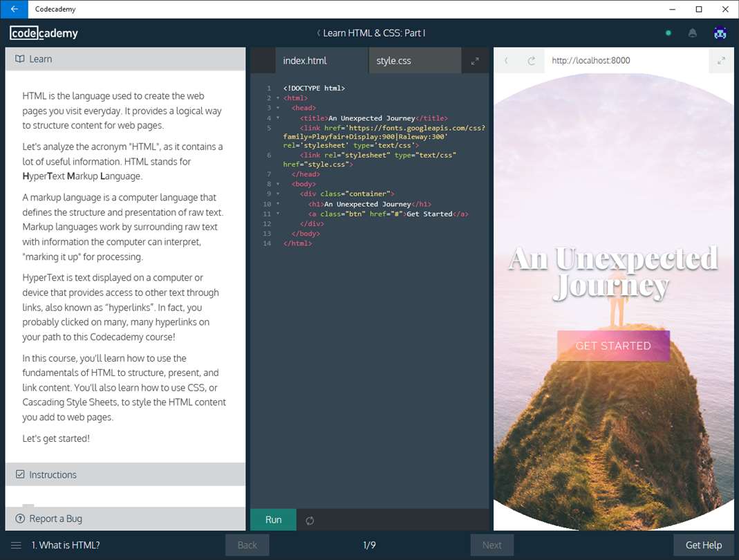
Task: Collapse the fold arrow on line 4
Action: click(278, 118)
